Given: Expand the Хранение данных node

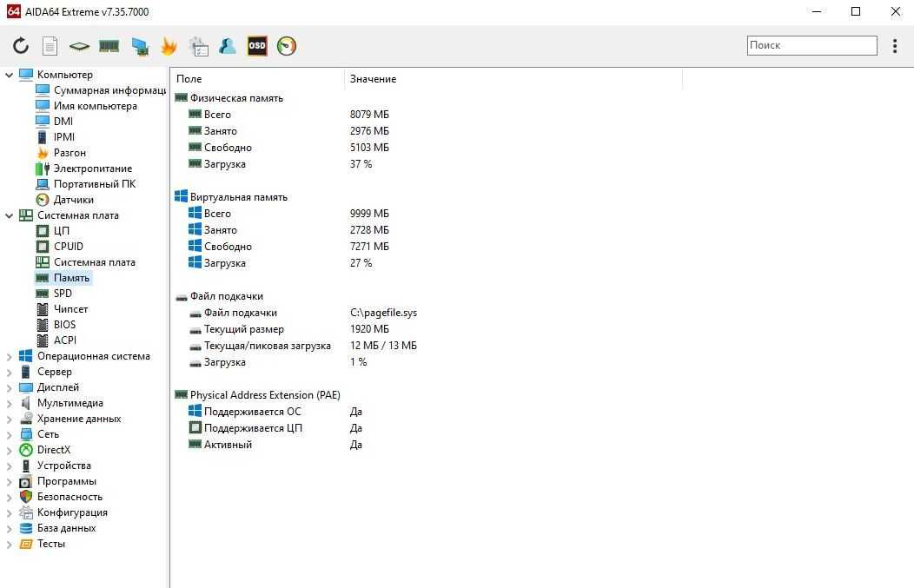Looking at the screenshot, I should click(x=10, y=419).
